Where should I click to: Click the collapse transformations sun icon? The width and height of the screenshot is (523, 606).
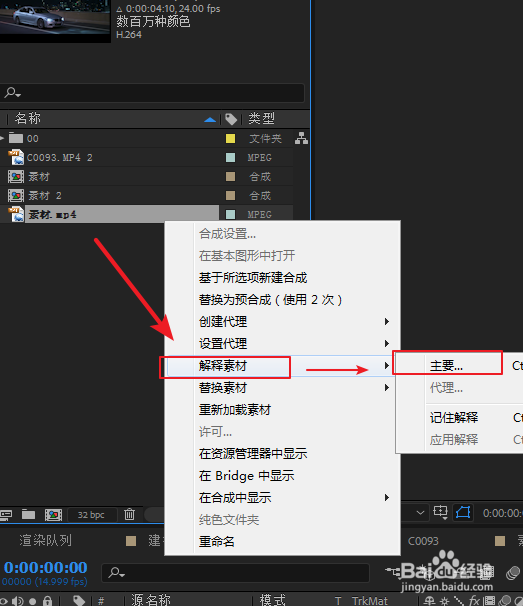(445, 601)
